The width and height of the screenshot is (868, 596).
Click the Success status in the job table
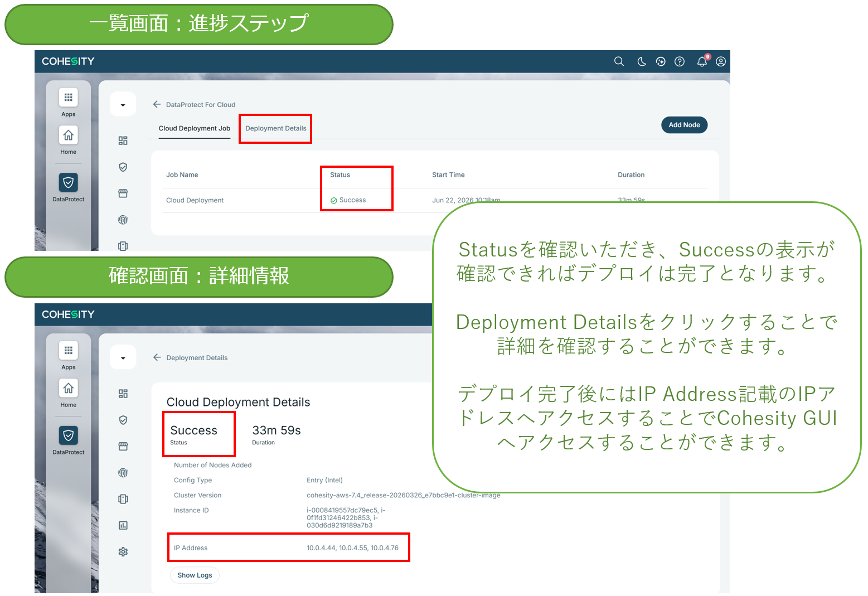348,200
